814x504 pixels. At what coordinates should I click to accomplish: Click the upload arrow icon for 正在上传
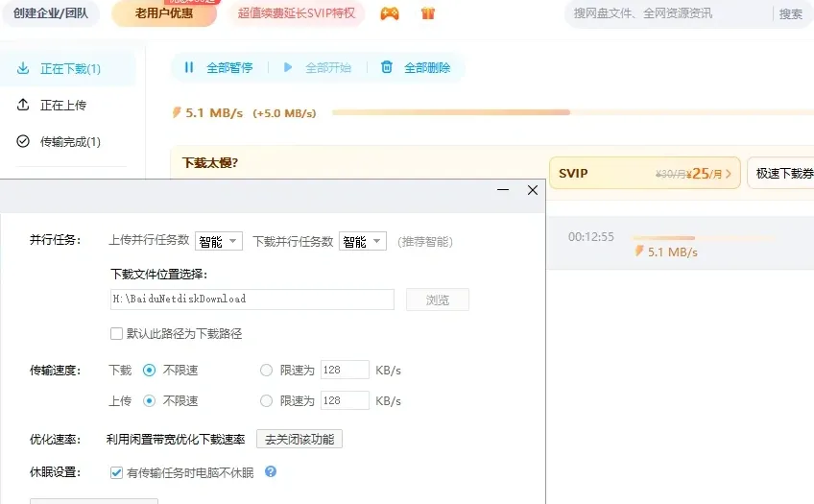23,105
